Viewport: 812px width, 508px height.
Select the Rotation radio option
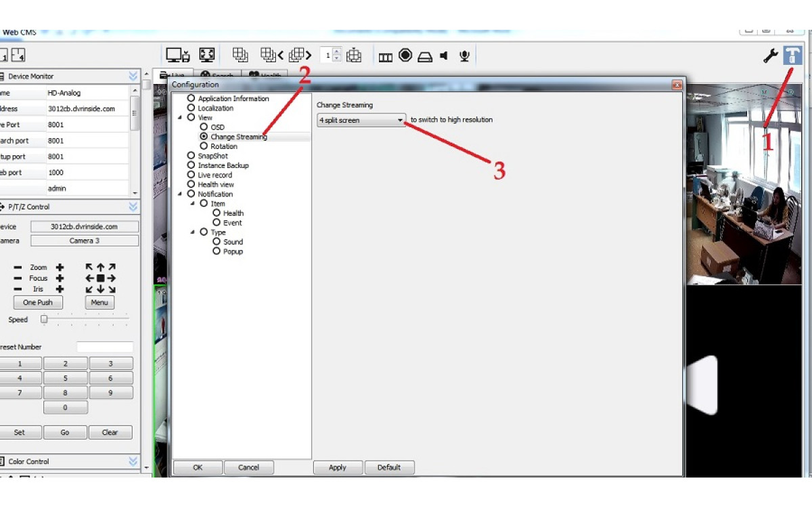click(x=204, y=146)
